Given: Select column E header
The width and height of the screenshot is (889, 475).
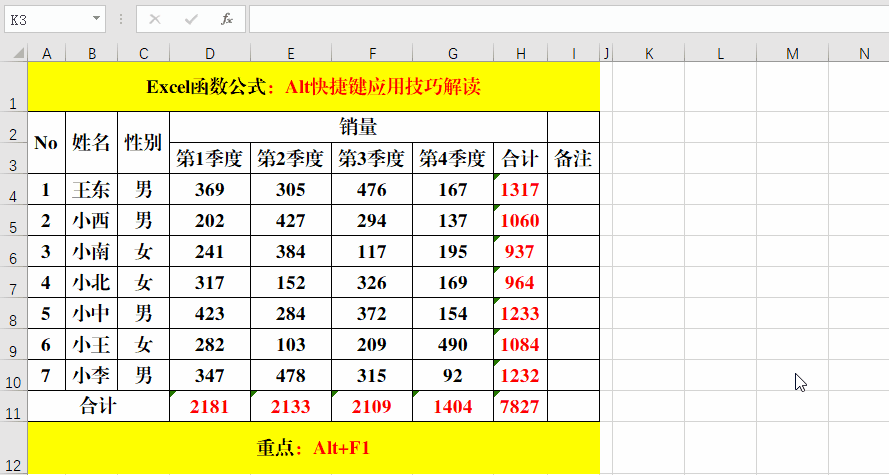Looking at the screenshot, I should [291, 54].
